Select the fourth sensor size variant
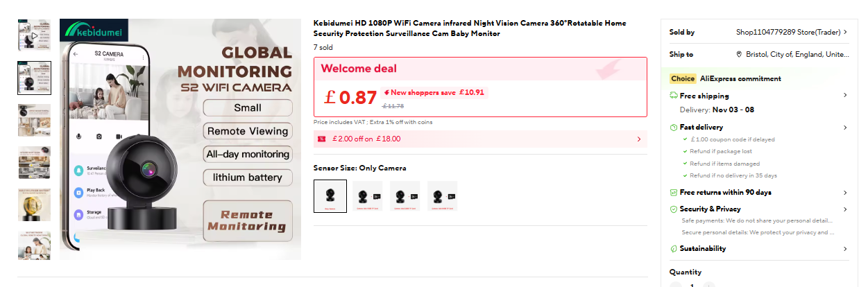The height and width of the screenshot is (287, 868). (443, 195)
